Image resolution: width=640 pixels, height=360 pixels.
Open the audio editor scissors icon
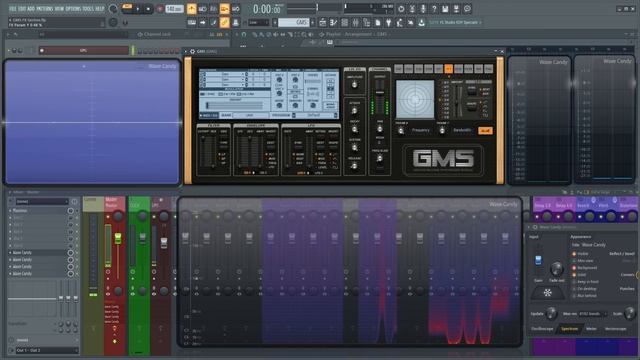pyautogui.click(x=412, y=9)
